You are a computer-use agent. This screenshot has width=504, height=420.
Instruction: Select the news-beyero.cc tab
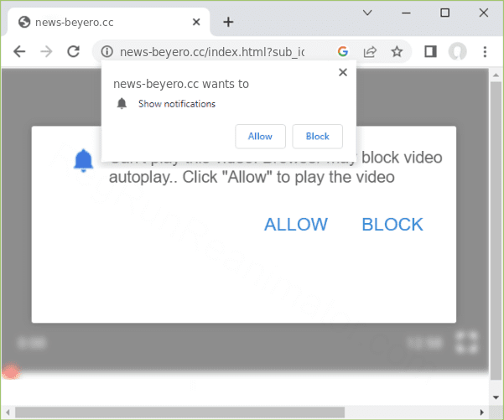point(101,22)
